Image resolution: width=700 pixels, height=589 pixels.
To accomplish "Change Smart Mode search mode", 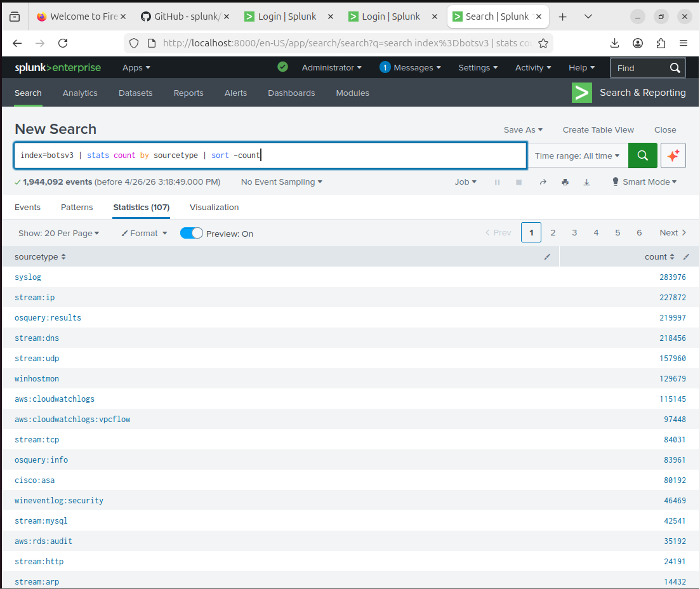I will (x=644, y=182).
